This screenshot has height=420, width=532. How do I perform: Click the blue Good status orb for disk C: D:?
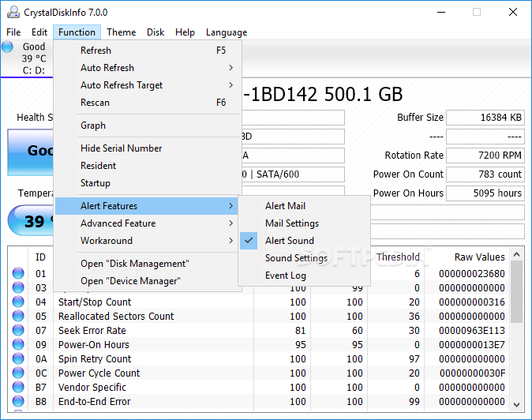7,47
